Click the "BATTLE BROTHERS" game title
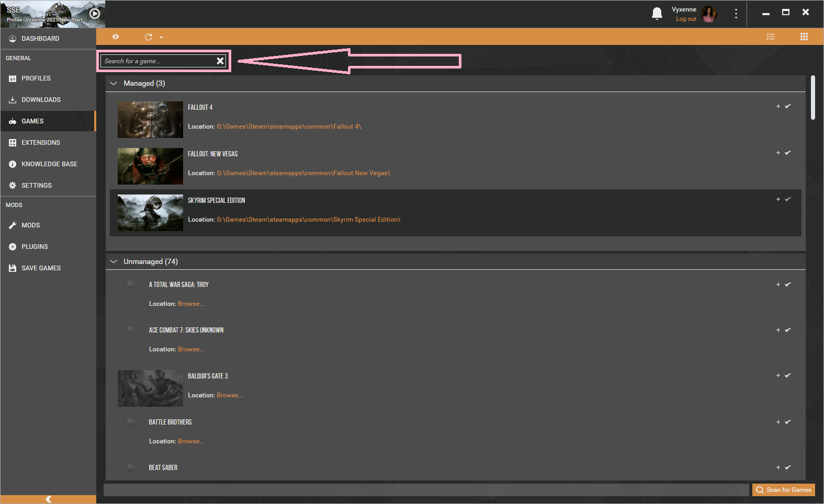The width and height of the screenshot is (824, 504). 170,422
